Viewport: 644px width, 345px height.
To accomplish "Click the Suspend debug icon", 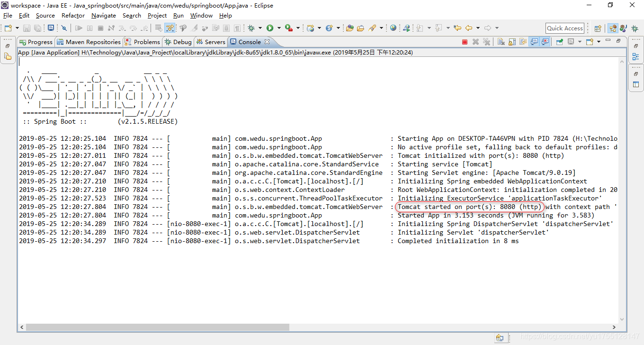I will [89, 28].
